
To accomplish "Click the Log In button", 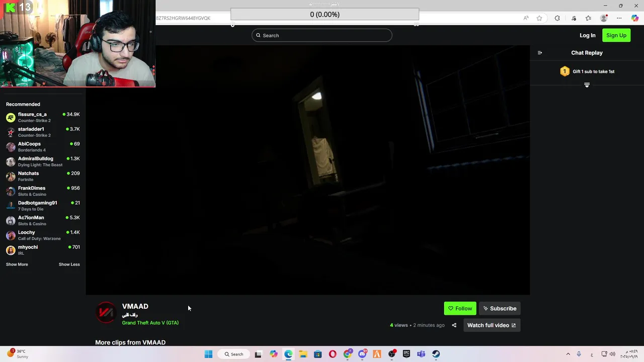I will 587,35.
